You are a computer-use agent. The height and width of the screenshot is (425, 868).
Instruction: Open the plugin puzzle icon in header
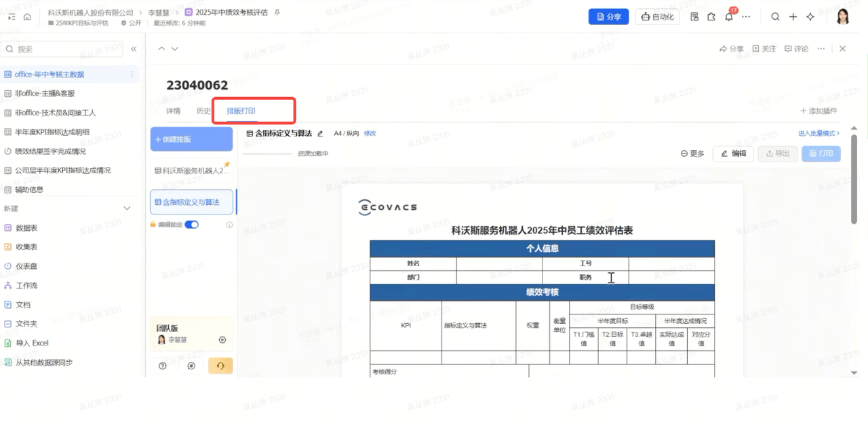click(711, 17)
